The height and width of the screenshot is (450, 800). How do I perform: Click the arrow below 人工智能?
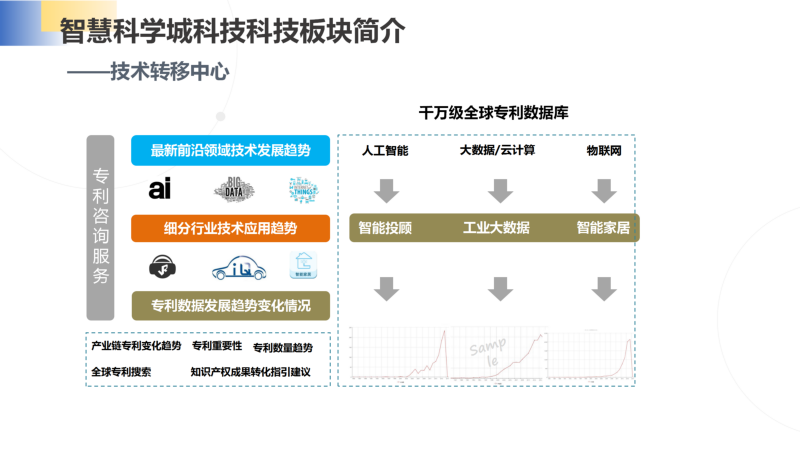(386, 191)
